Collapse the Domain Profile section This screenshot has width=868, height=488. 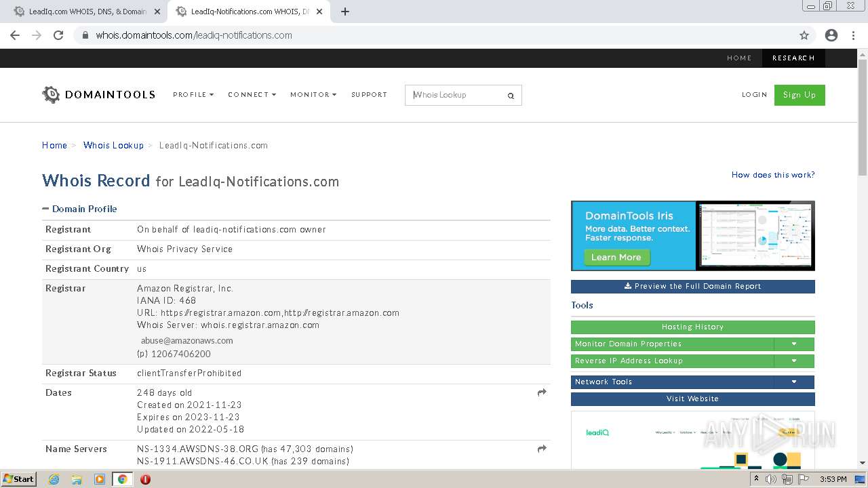tap(45, 209)
